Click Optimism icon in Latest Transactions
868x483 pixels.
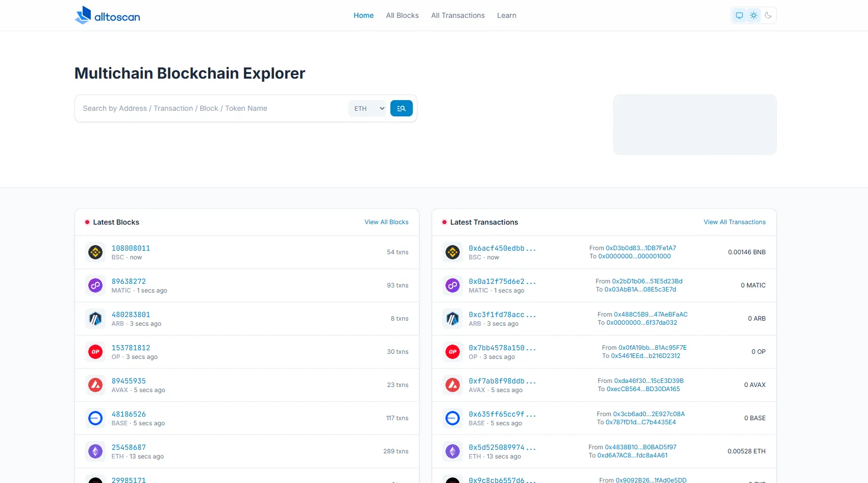click(453, 352)
